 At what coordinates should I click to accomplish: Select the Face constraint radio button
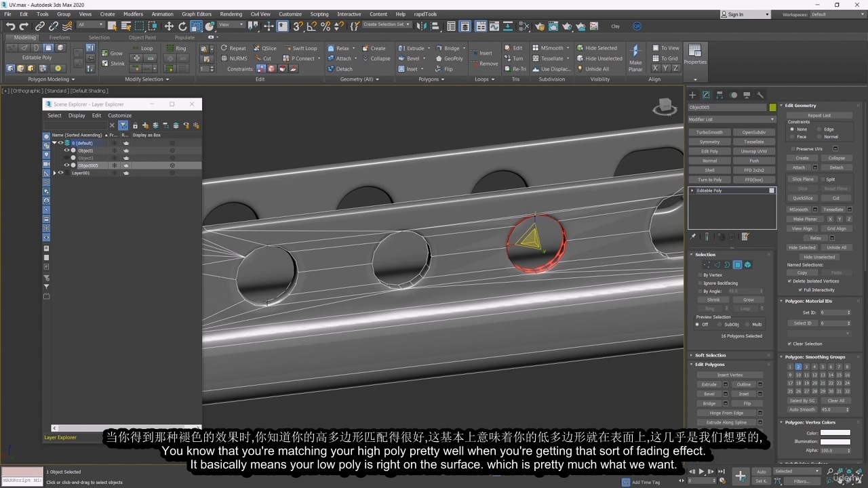pos(792,137)
